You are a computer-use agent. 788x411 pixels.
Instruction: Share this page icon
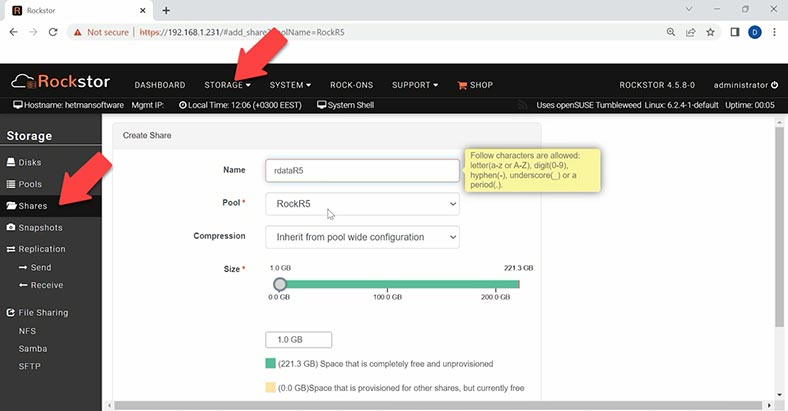pos(691,32)
